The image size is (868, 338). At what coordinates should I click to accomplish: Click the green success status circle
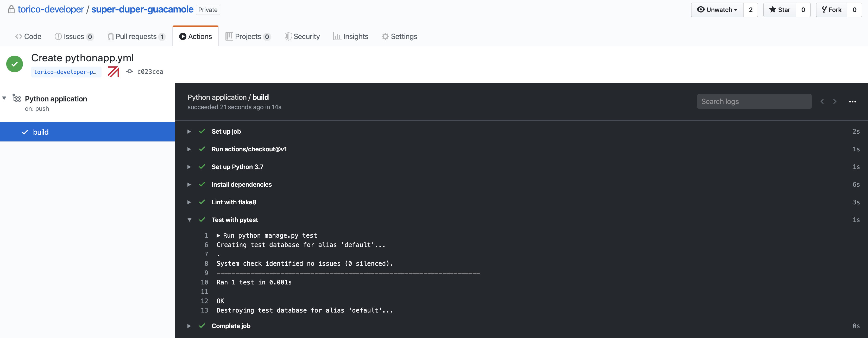[x=15, y=64]
